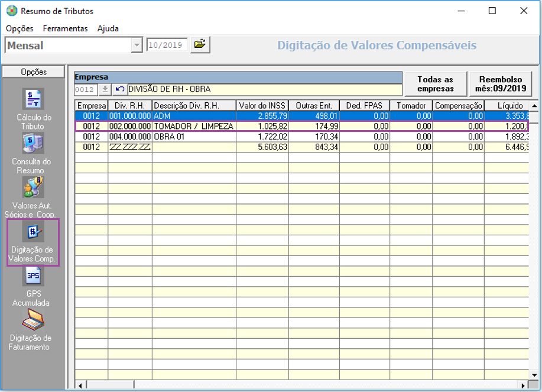
Task: Click INSS value 1.025,82
Action: (262, 126)
